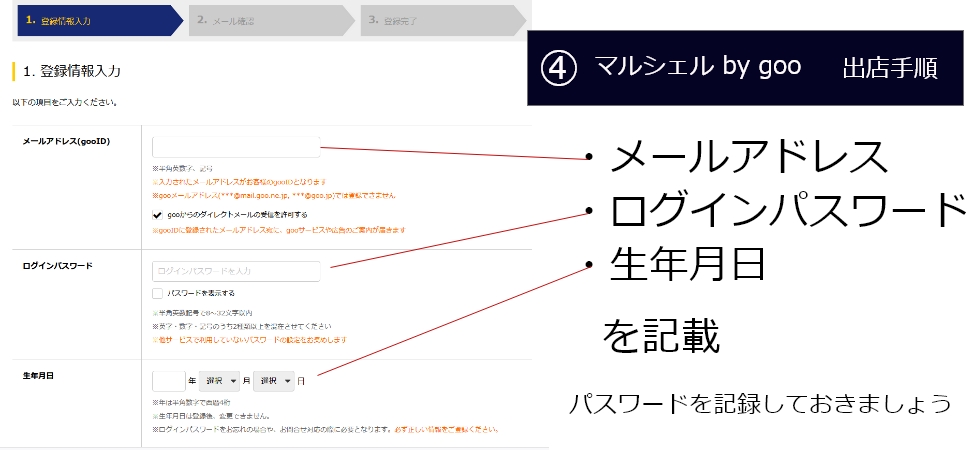Screen dimensions: 970x450
Task: Click the マルシェル by goo title text
Action: coord(698,66)
